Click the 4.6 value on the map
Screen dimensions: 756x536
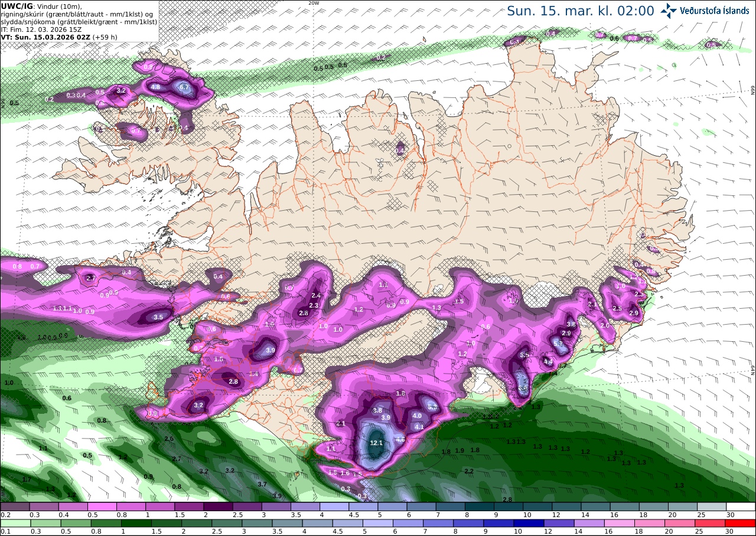(400, 440)
